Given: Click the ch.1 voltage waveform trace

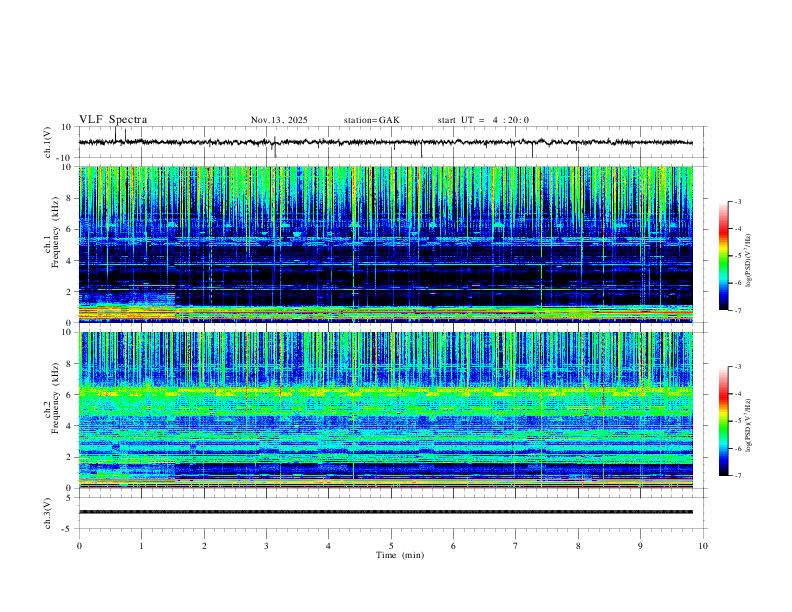Looking at the screenshot, I should 386,142.
